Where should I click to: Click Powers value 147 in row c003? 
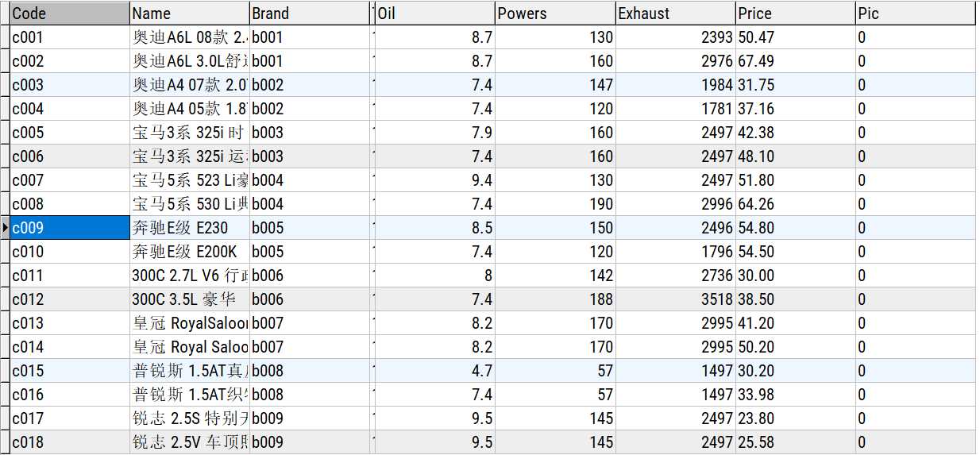[556, 85]
